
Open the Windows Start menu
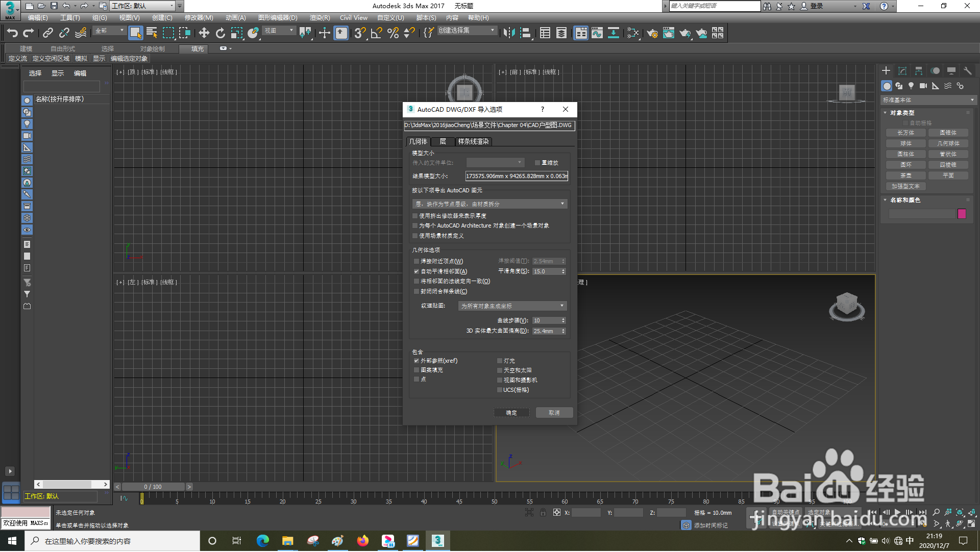click(12, 541)
